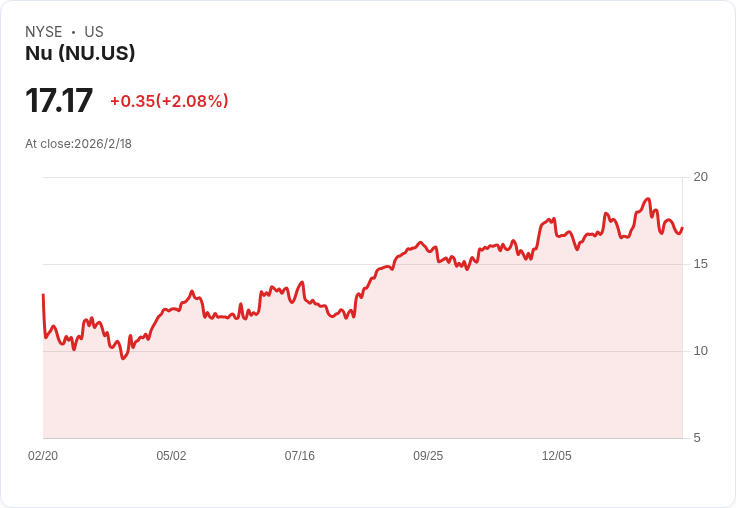736x508 pixels.
Task: Click the 20 value on y-axis
Action: (x=701, y=177)
